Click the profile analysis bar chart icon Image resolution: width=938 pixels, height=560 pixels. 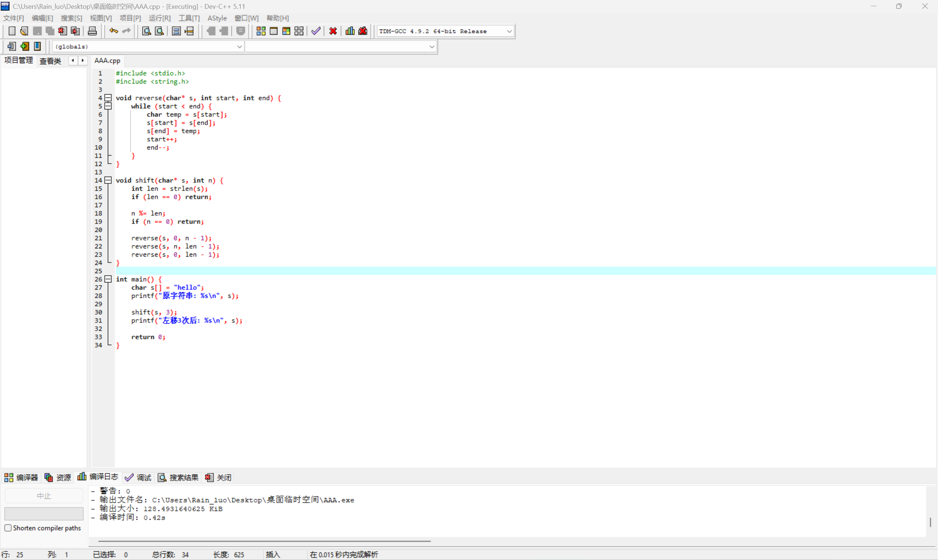[x=350, y=31]
